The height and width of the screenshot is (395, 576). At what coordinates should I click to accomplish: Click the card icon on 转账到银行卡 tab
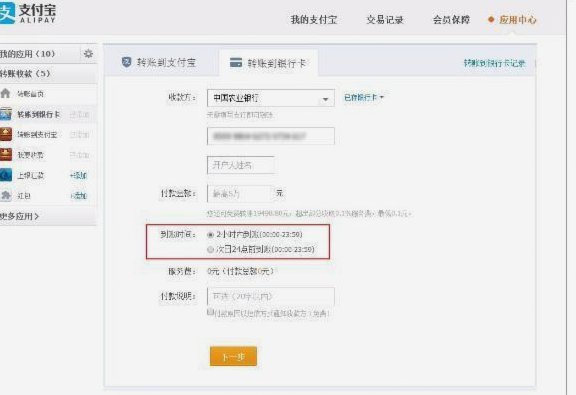tap(236, 62)
